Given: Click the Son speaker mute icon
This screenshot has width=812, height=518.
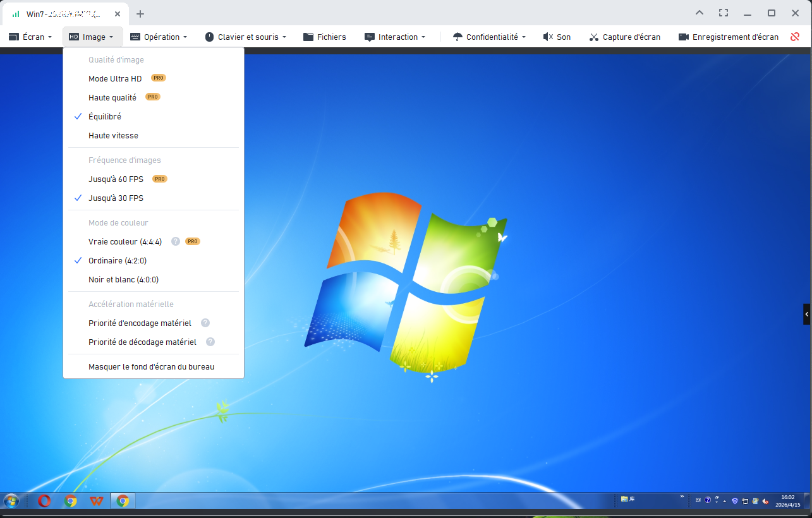Looking at the screenshot, I should coord(548,37).
